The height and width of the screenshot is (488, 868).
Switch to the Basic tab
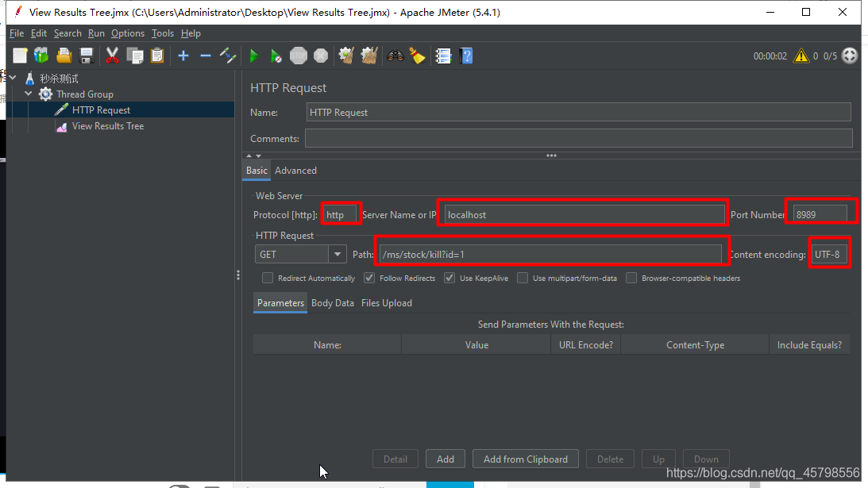[x=257, y=171]
